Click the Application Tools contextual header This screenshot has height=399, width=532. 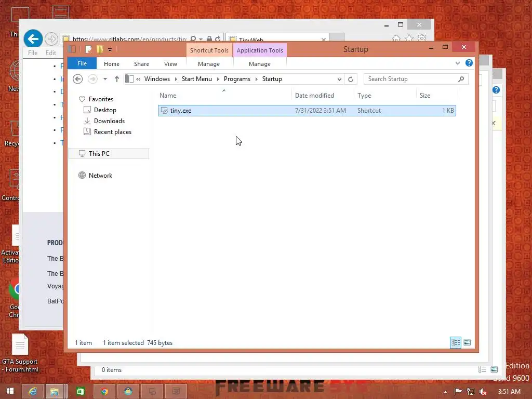tap(260, 50)
